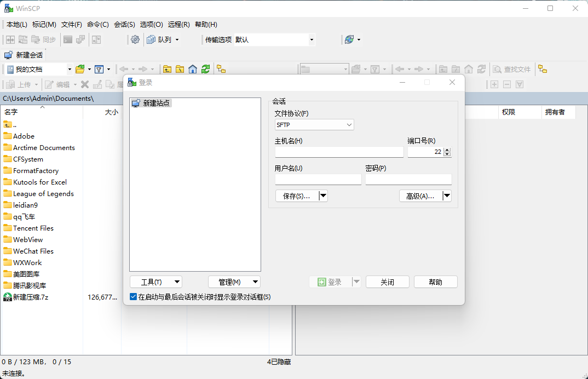588x379 pixels.
Task: Click the preferences gear icon in toolbar
Action: coord(135,39)
